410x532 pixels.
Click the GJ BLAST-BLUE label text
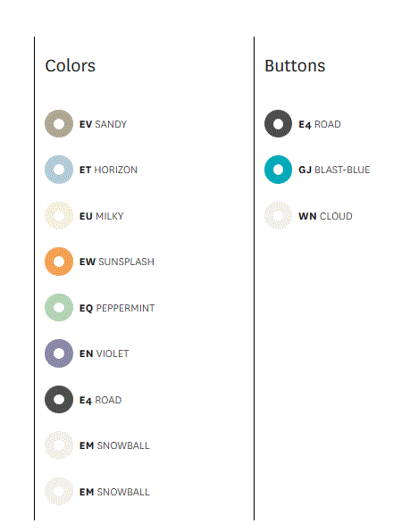pos(334,170)
